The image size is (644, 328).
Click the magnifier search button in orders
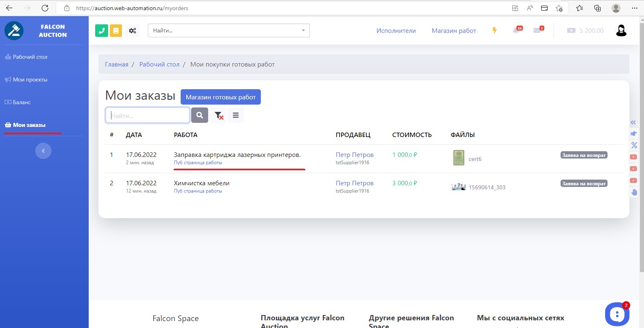pyautogui.click(x=200, y=115)
